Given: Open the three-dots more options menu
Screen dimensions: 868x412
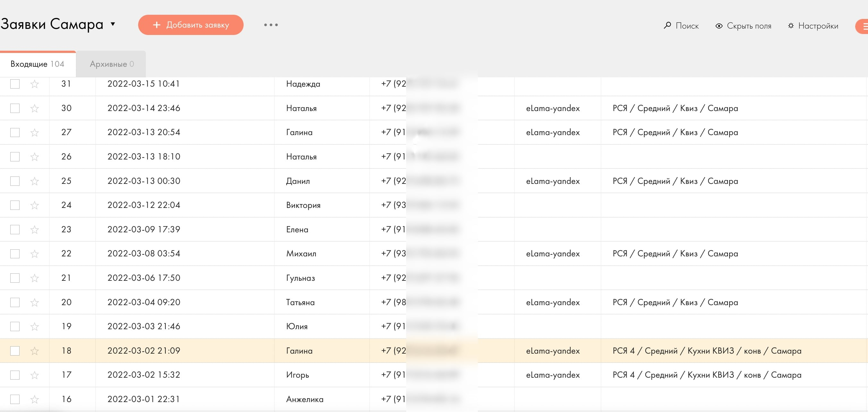Looking at the screenshot, I should coord(271,25).
